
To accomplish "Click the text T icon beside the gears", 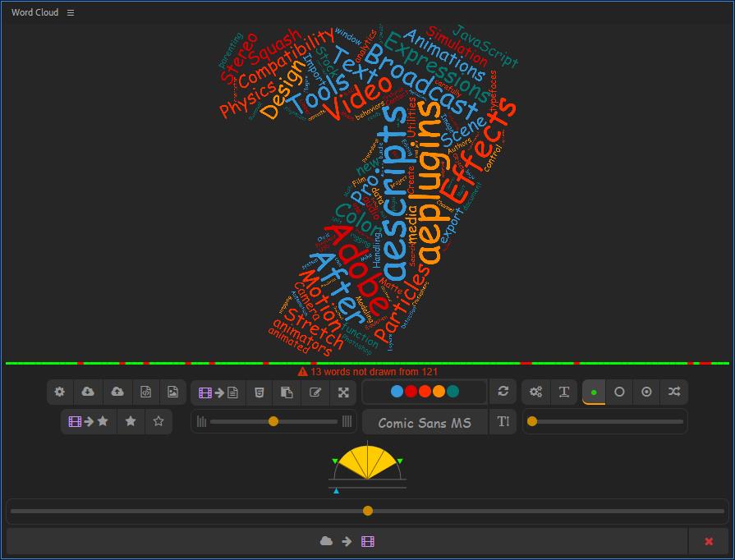I will [564, 392].
